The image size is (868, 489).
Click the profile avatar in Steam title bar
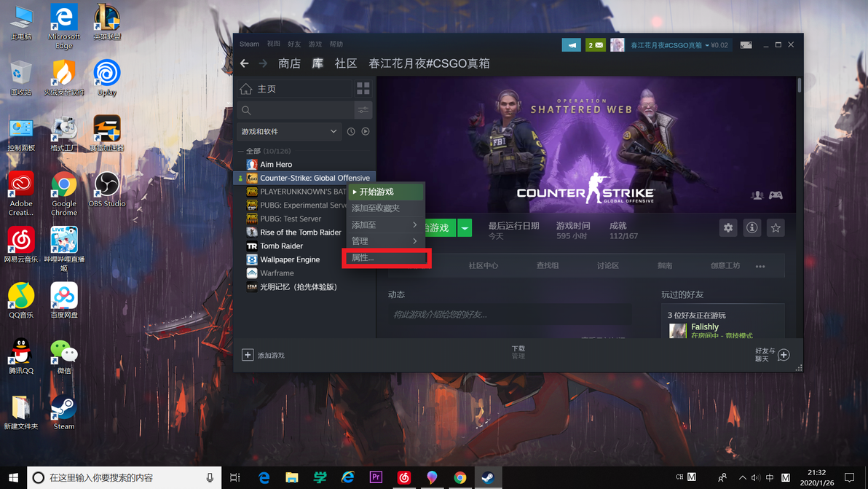(618, 45)
